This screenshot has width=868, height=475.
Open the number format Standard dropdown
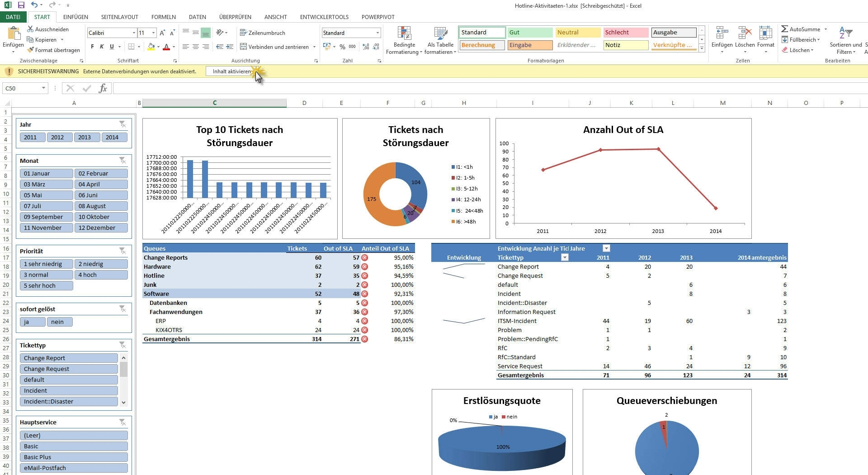coord(377,33)
